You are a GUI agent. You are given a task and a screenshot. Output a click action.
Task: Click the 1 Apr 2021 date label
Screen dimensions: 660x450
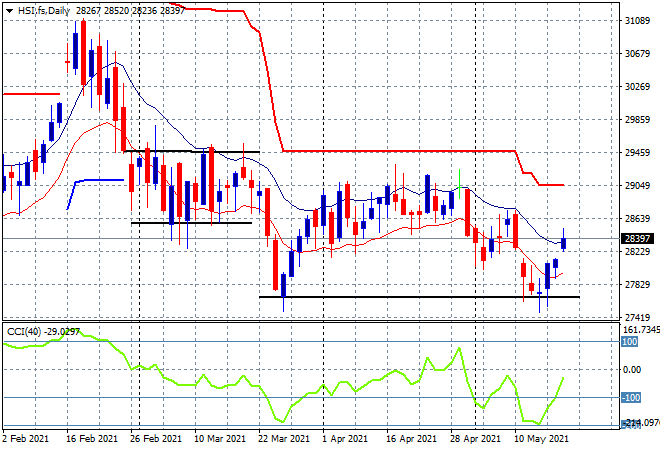pos(345,439)
